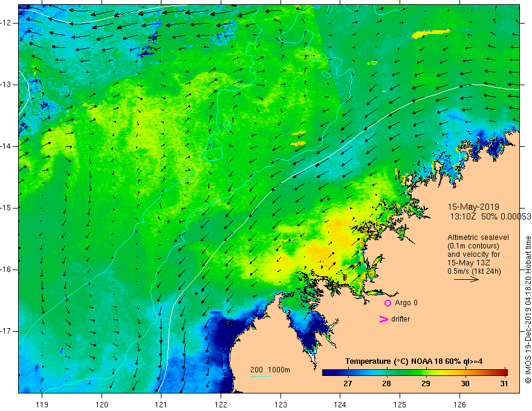Click the longitude label 120
The width and height of the screenshot is (532, 411).
[102, 404]
